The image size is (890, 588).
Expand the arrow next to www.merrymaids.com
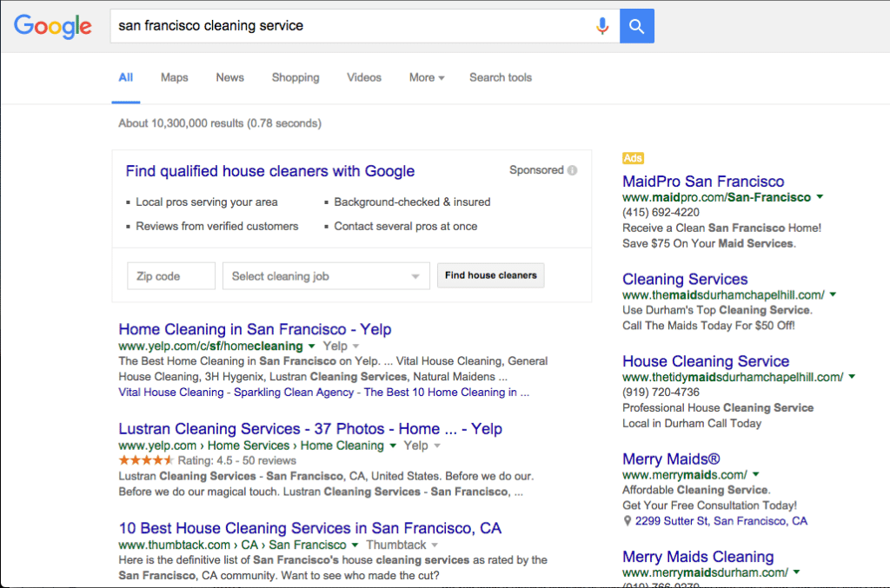tap(755, 476)
